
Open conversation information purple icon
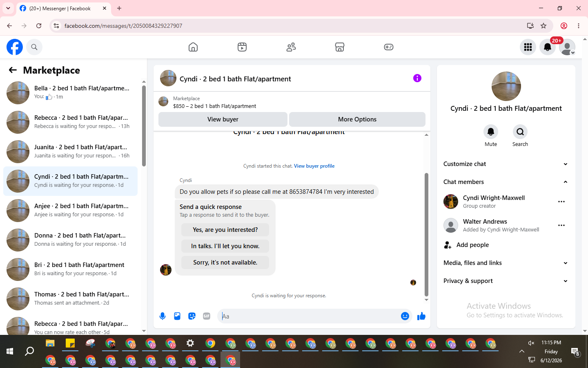point(417,78)
